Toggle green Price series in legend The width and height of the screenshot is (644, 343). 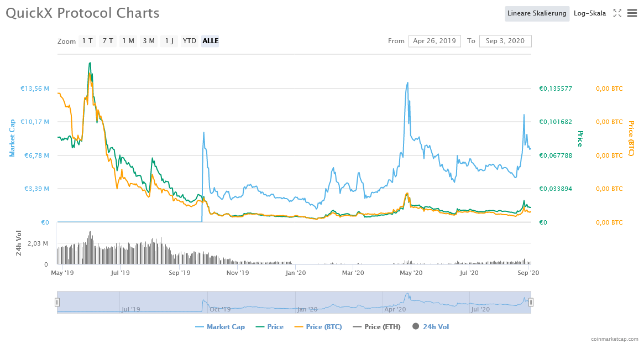[269, 326]
